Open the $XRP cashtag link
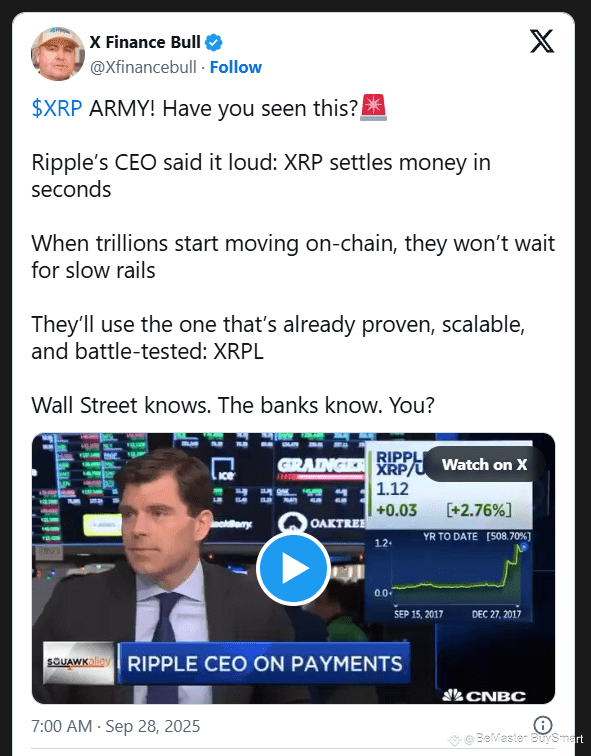 pyautogui.click(x=57, y=108)
